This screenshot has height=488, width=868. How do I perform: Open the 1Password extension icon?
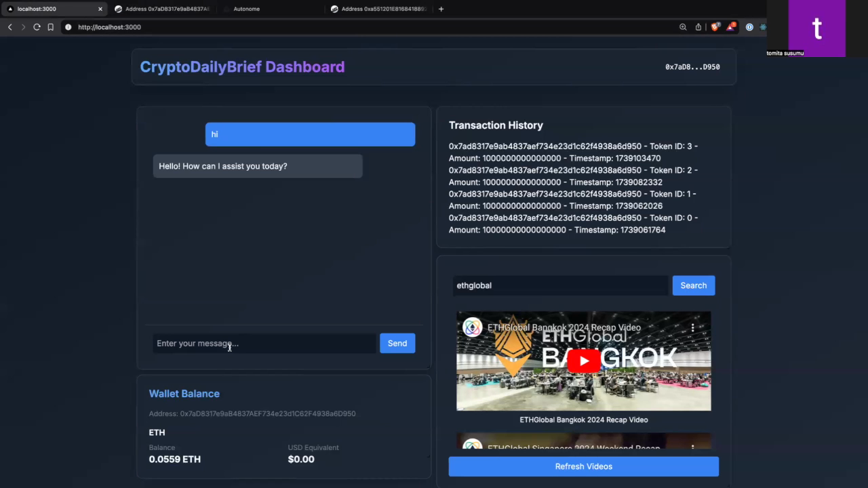coord(749,27)
